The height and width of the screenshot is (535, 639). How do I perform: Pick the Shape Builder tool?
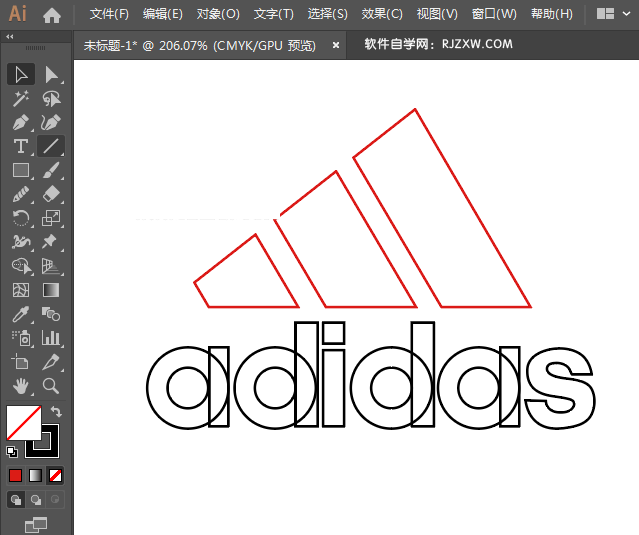coord(21,266)
